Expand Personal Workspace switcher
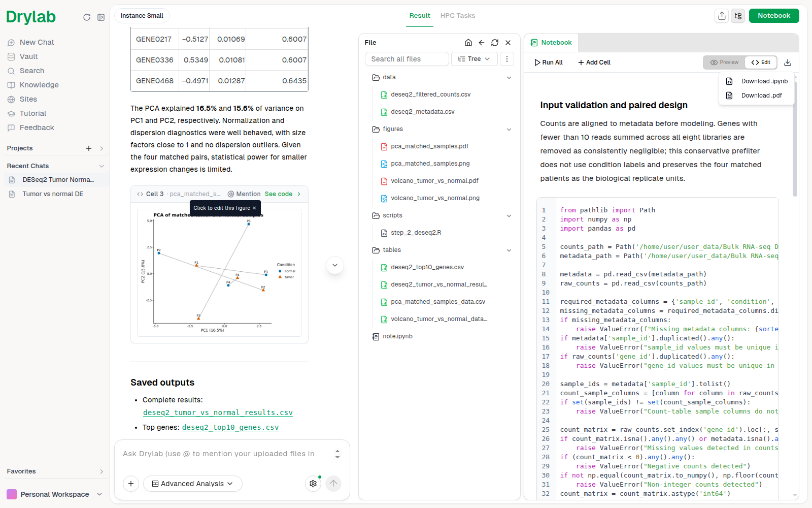This screenshot has height=508, width=812. [x=55, y=494]
